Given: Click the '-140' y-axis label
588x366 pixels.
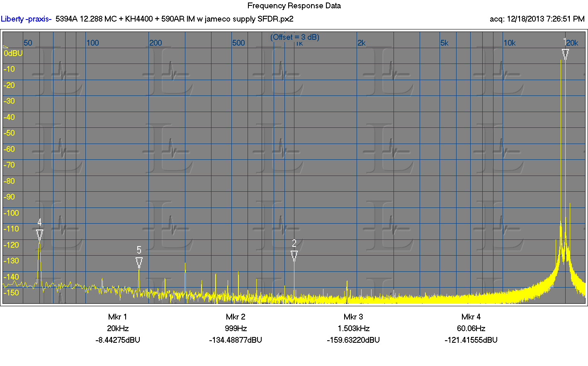Looking at the screenshot, I should pos(11,277).
